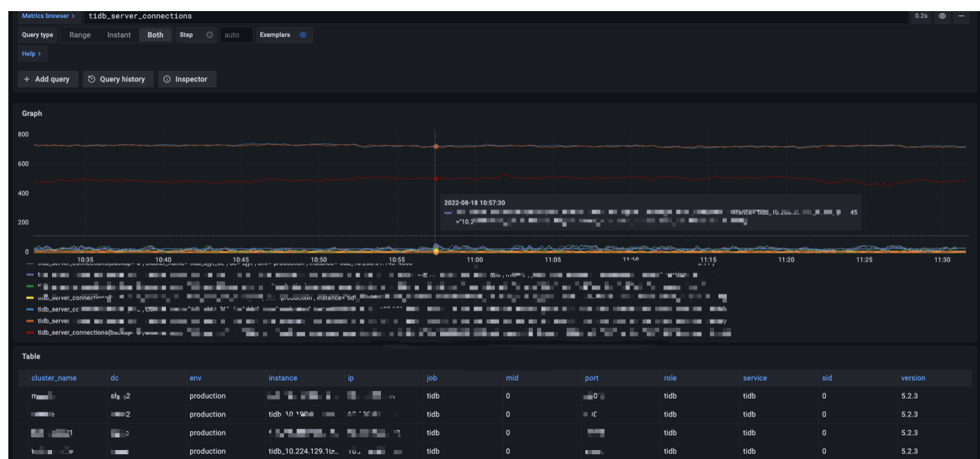Click the red data point at 10:57:30
This screenshot has width=980, height=459.
tap(436, 179)
